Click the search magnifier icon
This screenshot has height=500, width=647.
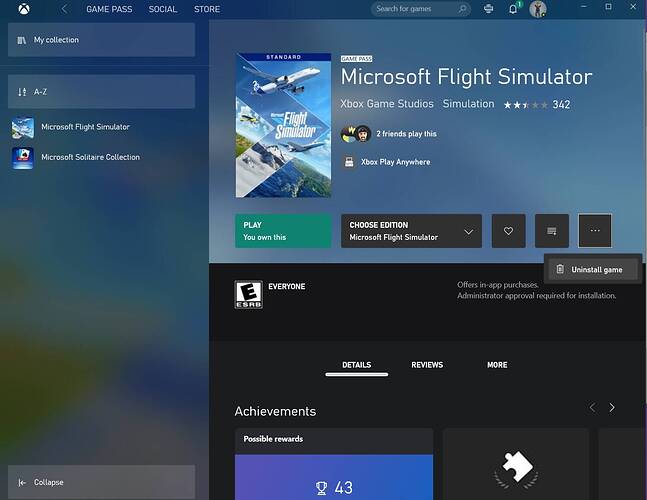(463, 9)
